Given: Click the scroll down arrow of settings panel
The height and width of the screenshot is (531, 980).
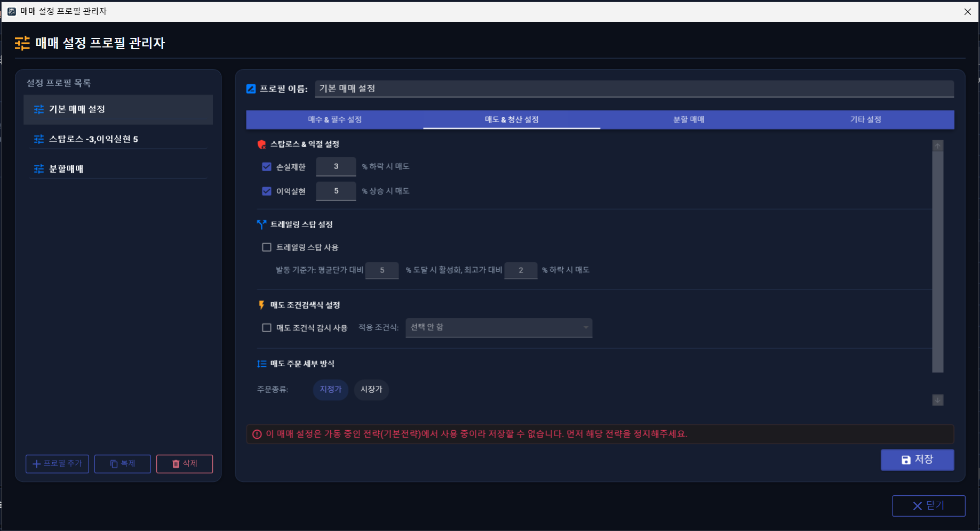Looking at the screenshot, I should (x=938, y=400).
